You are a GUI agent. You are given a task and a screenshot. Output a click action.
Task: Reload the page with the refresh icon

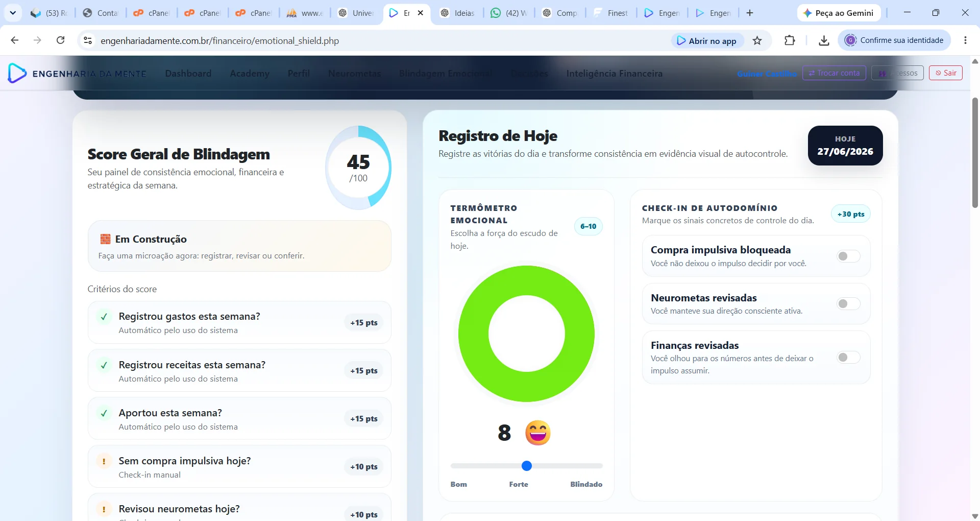click(61, 40)
